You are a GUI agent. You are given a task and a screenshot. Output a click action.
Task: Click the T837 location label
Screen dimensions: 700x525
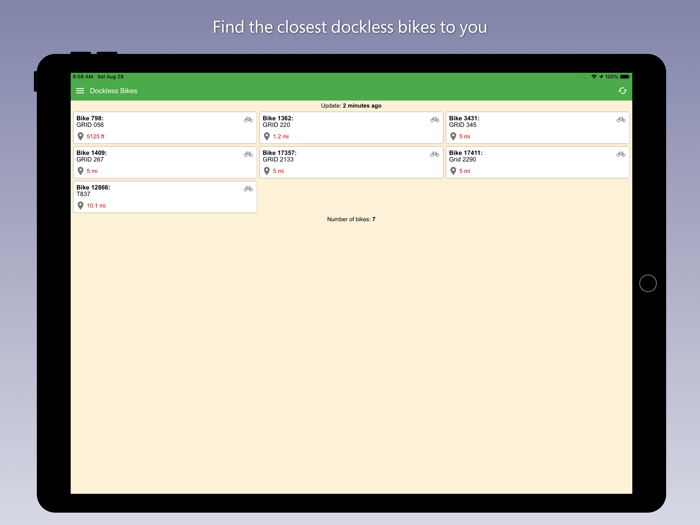point(83,194)
